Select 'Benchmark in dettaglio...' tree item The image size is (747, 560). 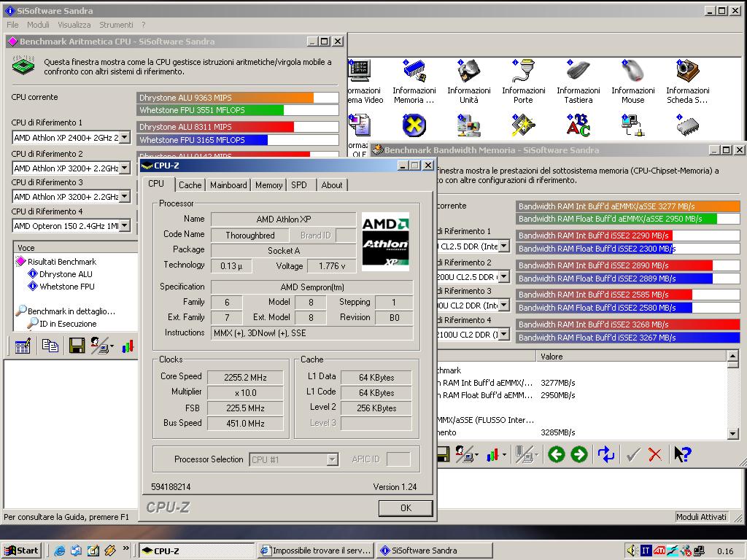click(x=71, y=311)
